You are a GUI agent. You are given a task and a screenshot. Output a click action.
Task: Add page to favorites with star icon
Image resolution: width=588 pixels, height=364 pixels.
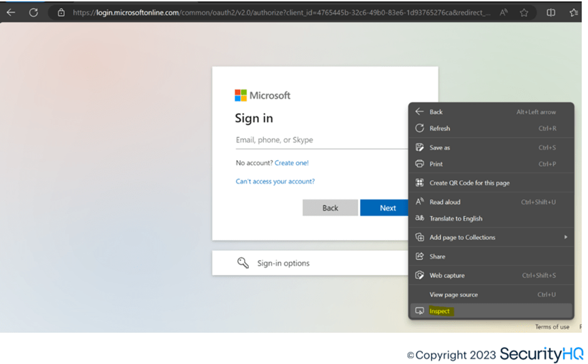click(524, 13)
